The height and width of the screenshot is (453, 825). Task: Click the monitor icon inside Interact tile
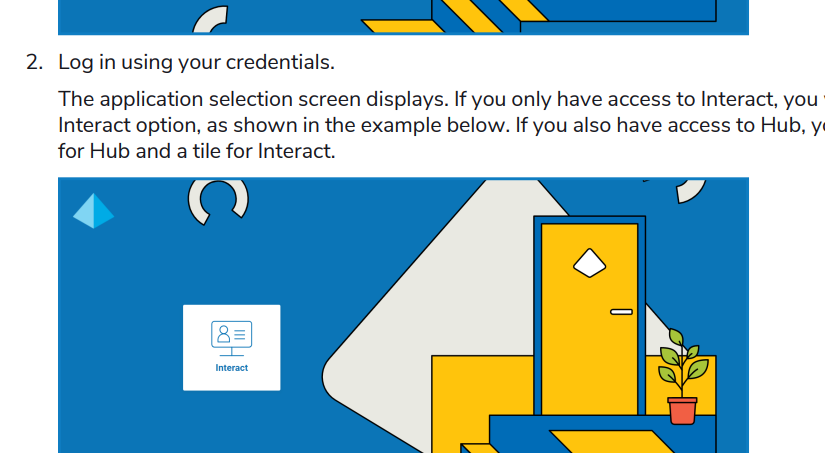(231, 337)
